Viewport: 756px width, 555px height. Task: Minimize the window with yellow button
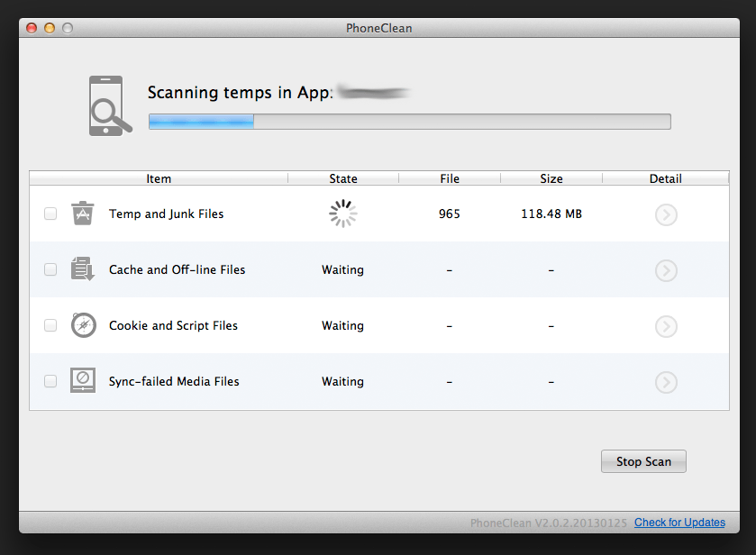(x=50, y=28)
